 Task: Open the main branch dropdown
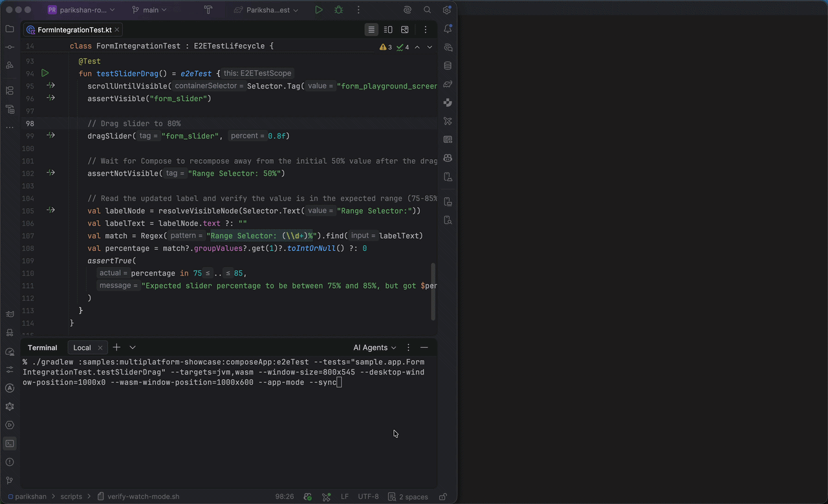(x=149, y=10)
